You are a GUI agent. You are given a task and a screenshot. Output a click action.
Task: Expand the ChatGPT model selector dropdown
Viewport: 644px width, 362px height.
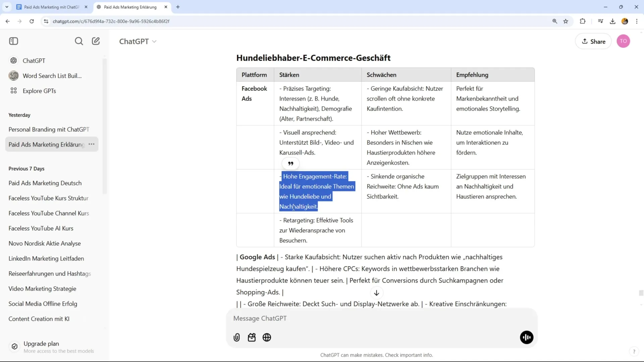coord(138,41)
